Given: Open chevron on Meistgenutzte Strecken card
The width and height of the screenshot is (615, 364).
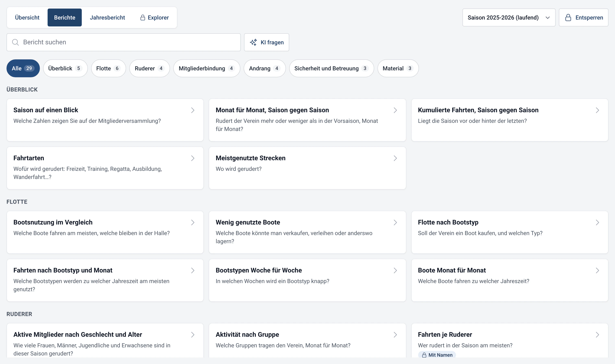Looking at the screenshot, I should tap(395, 158).
